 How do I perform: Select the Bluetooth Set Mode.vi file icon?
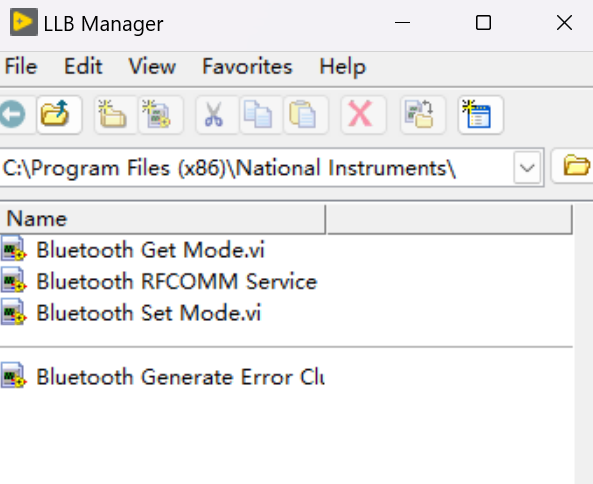14,312
